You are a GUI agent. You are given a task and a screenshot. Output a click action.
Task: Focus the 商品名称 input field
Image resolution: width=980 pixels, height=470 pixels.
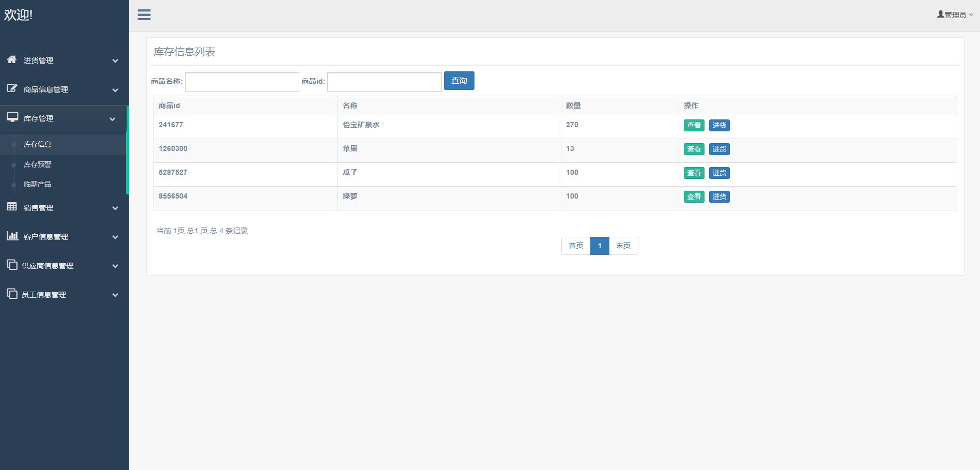click(x=242, y=82)
